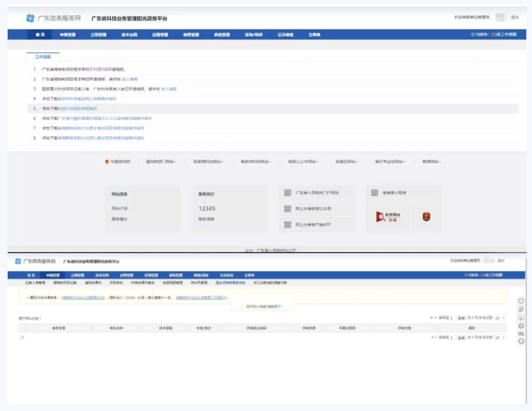This screenshot has width=532, height=411.
Task: Expand the 地级以上市网站 dropdown
Action: click(x=303, y=162)
